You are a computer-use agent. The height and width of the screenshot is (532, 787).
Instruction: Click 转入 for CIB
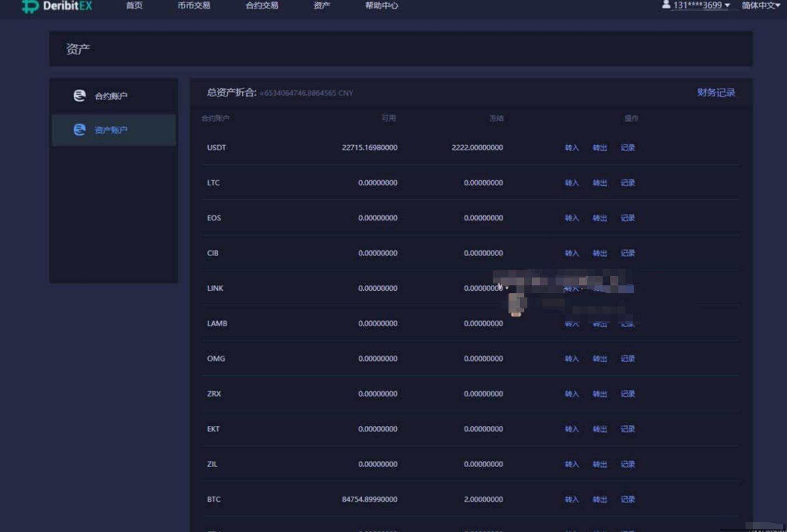(x=572, y=253)
